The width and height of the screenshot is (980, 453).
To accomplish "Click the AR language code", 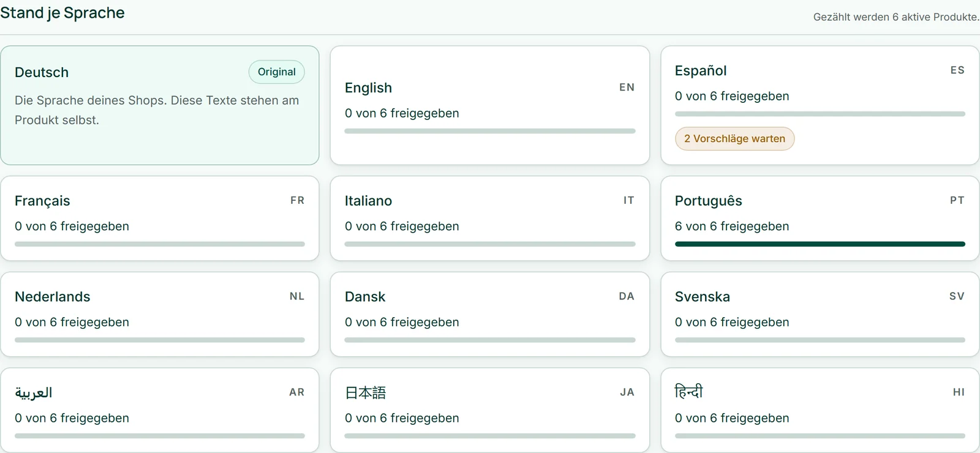I will [297, 392].
